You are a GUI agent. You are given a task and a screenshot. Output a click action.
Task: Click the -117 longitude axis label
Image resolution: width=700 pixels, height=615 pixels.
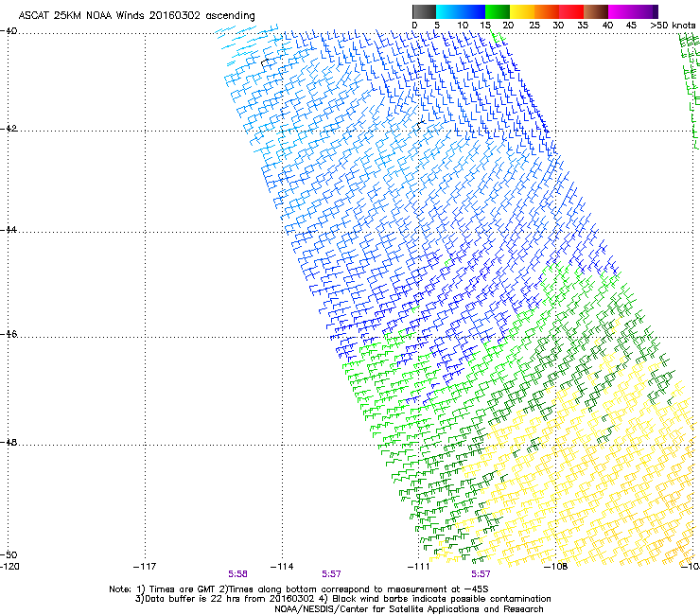145,567
